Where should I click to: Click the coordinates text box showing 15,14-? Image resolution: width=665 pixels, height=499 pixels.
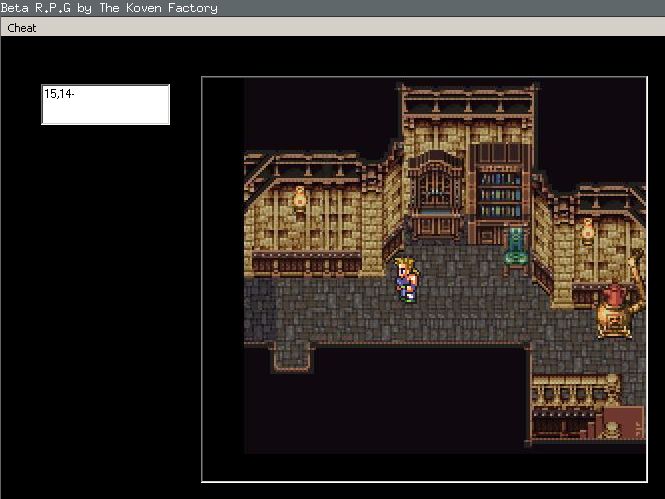105,104
